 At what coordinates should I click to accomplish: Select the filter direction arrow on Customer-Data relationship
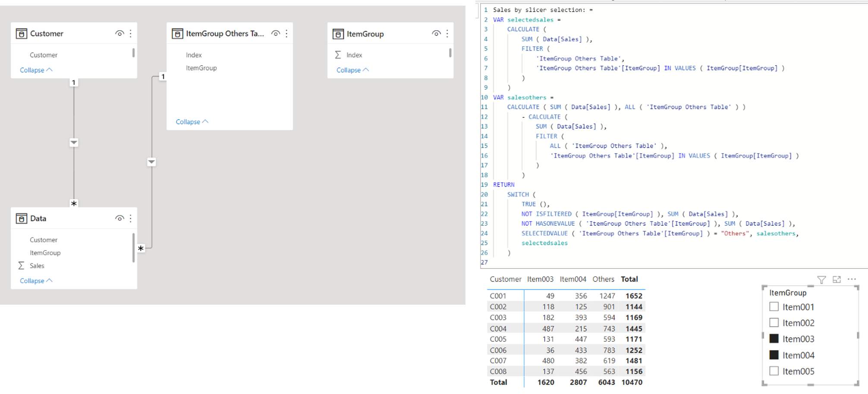(x=74, y=142)
